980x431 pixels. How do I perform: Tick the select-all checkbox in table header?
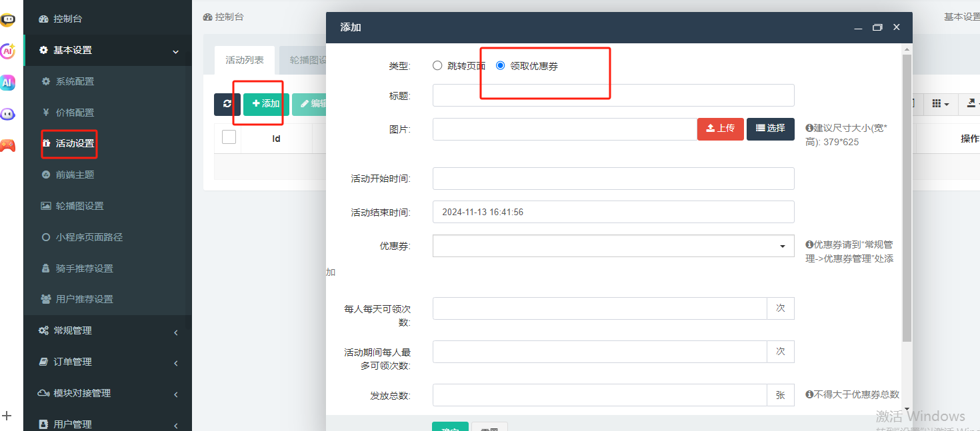(x=229, y=137)
